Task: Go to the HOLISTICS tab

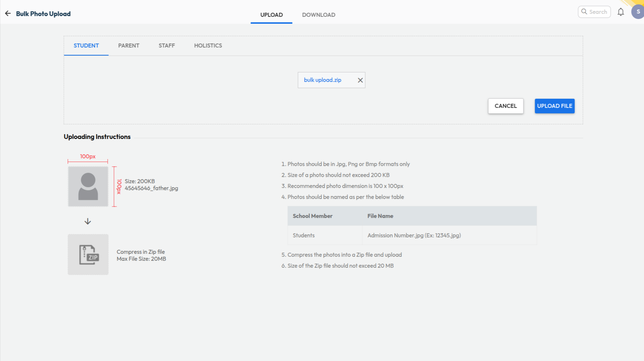Action: pyautogui.click(x=208, y=46)
